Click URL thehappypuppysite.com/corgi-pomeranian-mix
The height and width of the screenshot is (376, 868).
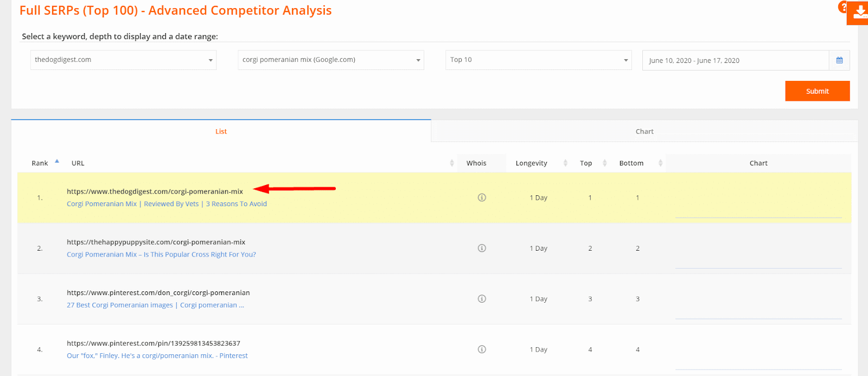point(156,242)
